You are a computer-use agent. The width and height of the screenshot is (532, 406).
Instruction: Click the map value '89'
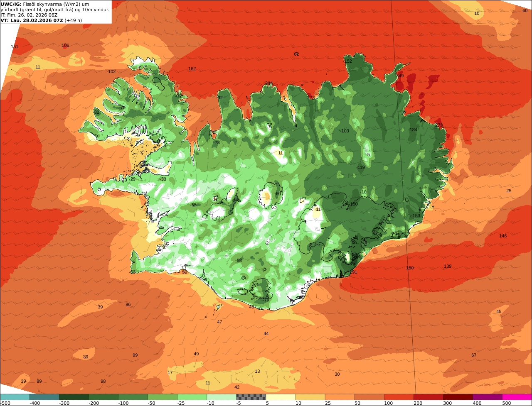[39, 381]
